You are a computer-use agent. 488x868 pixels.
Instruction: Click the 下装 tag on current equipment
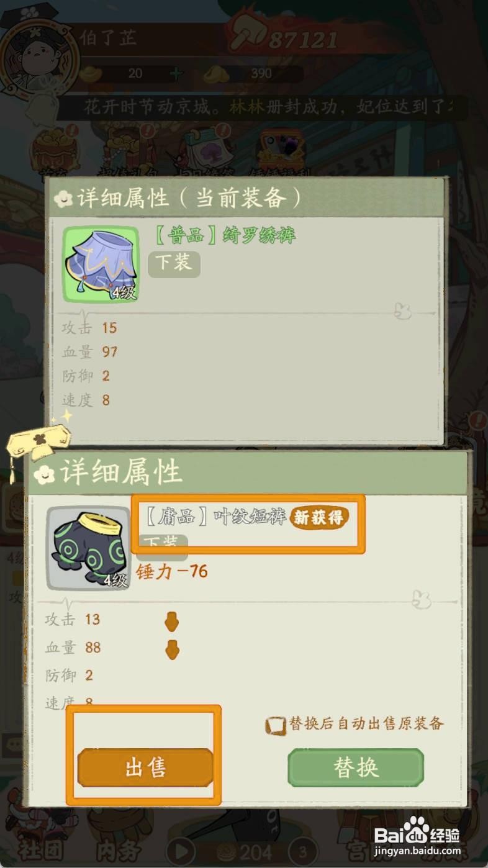coord(174,263)
